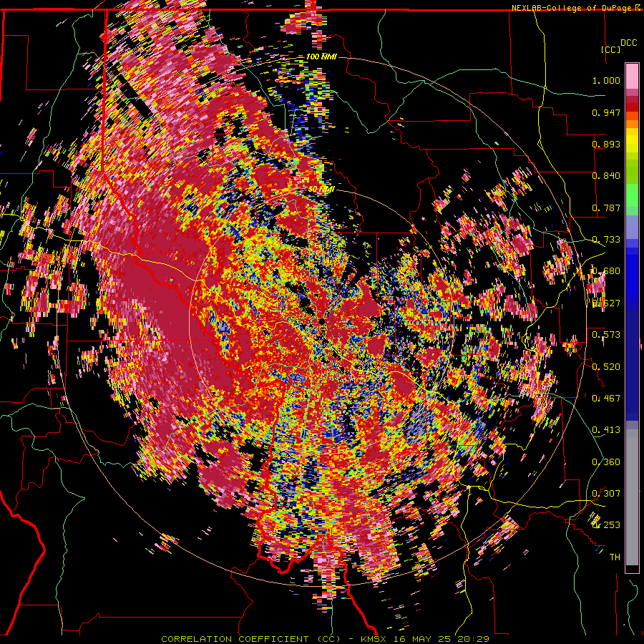Click the 0.253 legend value
The width and height of the screenshot is (644, 644).
tap(606, 525)
